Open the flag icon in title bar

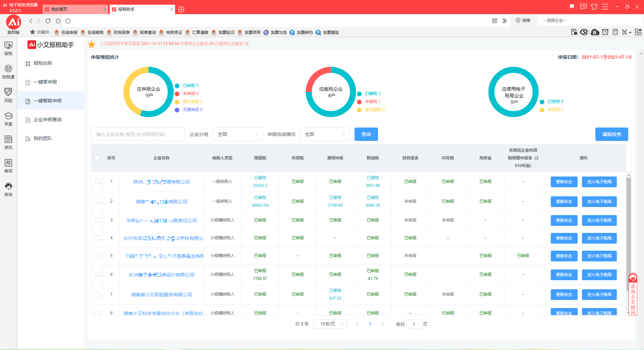click(x=572, y=7)
